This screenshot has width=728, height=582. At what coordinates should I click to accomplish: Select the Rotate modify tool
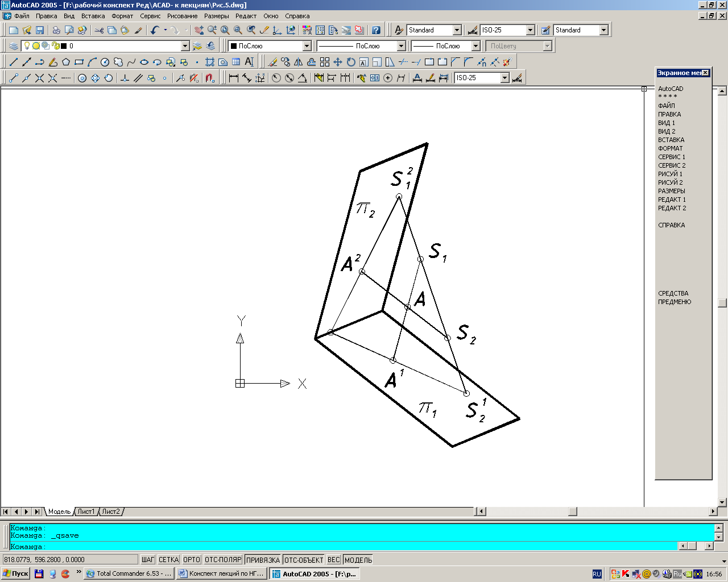tap(351, 62)
